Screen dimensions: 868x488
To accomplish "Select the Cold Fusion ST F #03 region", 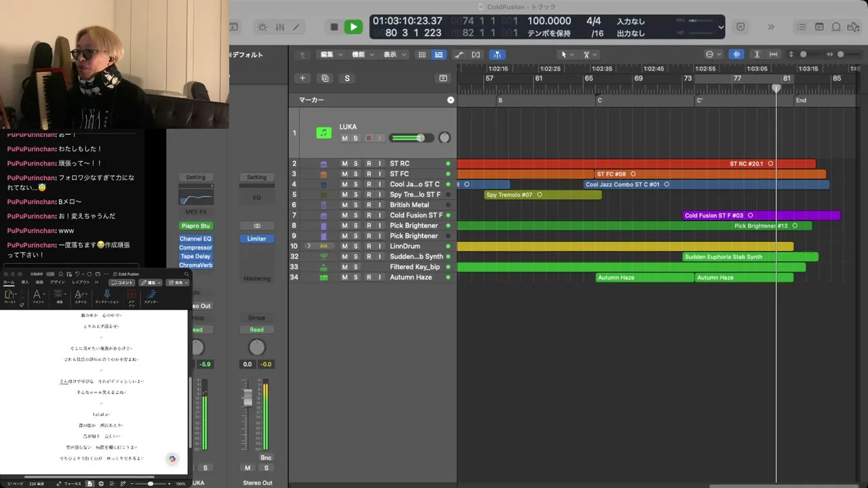I will pyautogui.click(x=762, y=216).
